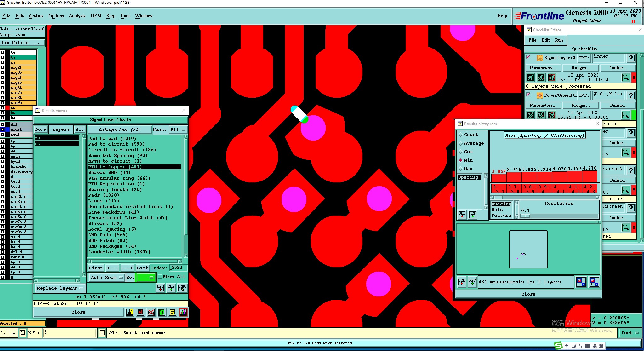Click the Last navigation button

click(142, 268)
